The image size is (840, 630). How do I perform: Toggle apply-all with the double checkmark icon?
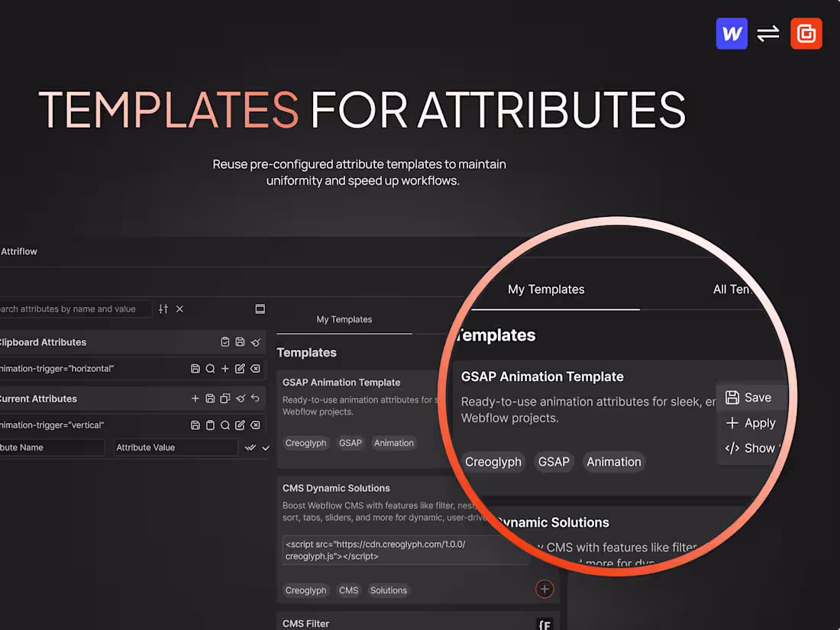point(250,447)
